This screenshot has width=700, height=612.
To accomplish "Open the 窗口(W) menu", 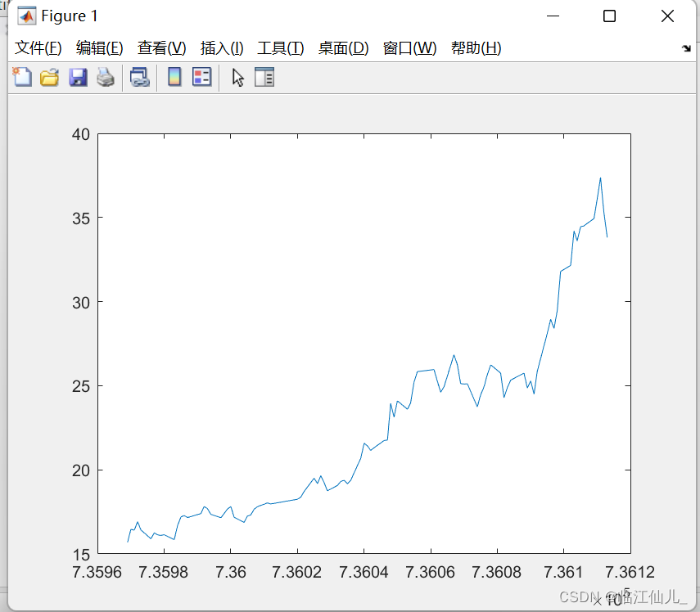I will pos(410,47).
